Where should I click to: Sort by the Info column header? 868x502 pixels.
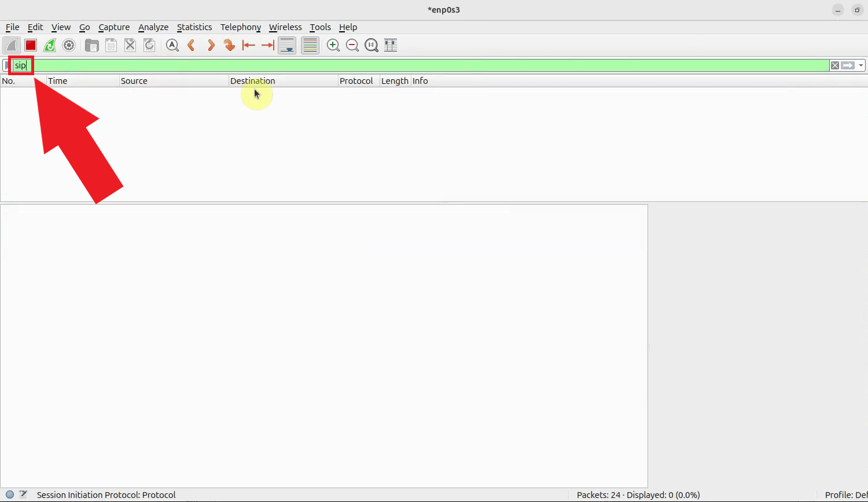click(x=639, y=81)
